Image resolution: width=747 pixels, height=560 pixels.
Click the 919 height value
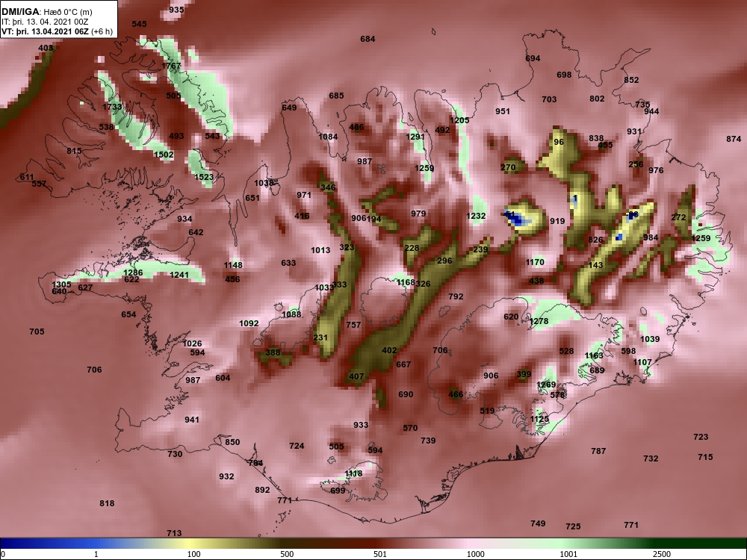tap(557, 220)
